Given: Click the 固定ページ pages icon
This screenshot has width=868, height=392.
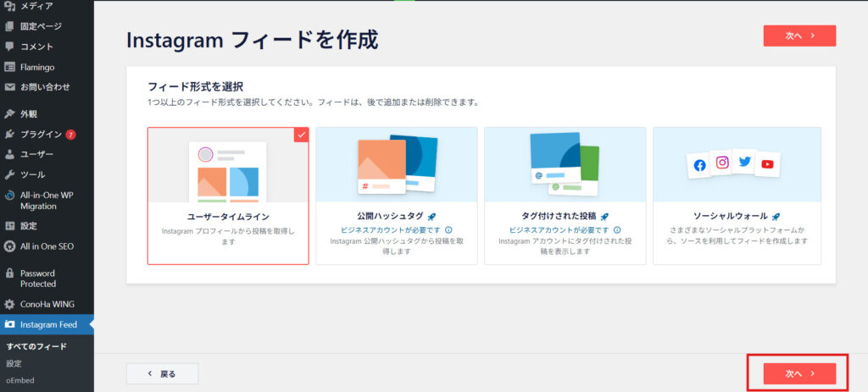Looking at the screenshot, I should click(9, 26).
